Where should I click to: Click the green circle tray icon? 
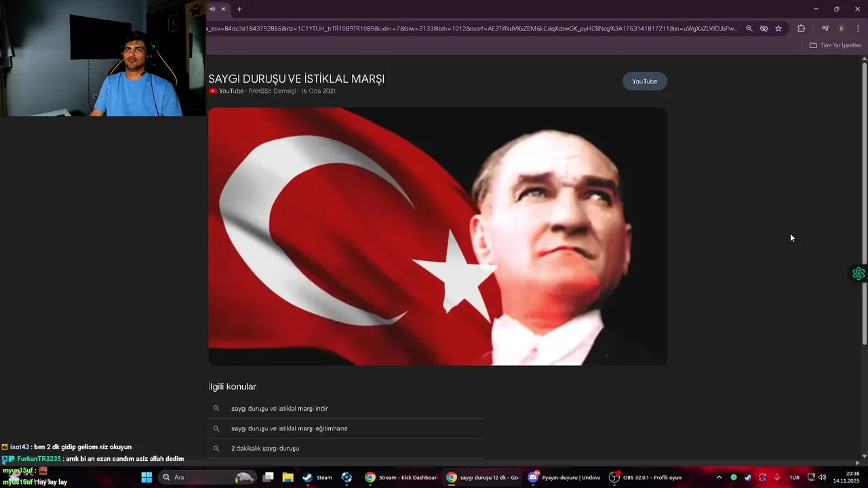pos(734,477)
